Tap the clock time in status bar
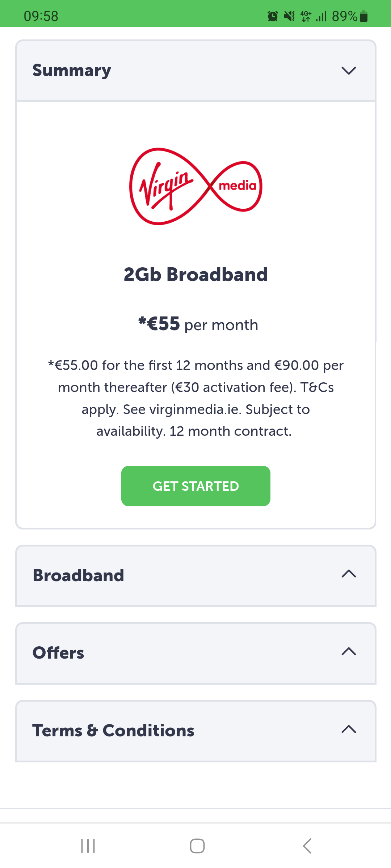 click(x=41, y=16)
